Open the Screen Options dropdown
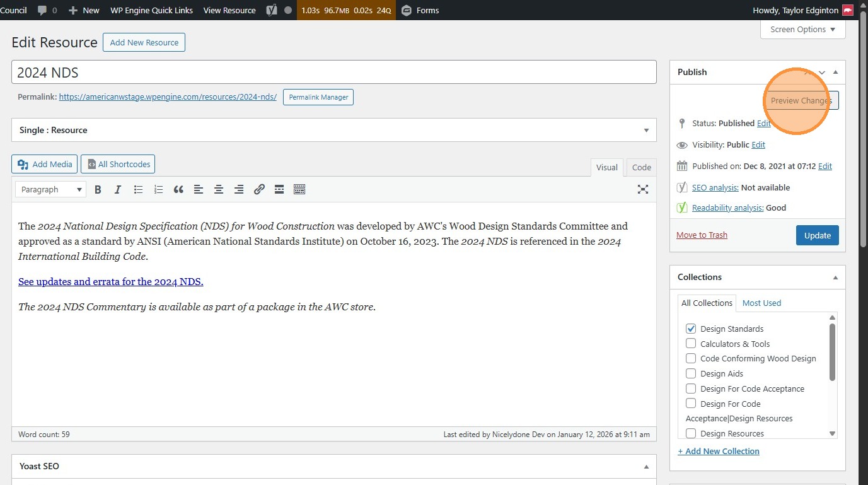Image resolution: width=868 pixels, height=485 pixels. [x=802, y=29]
